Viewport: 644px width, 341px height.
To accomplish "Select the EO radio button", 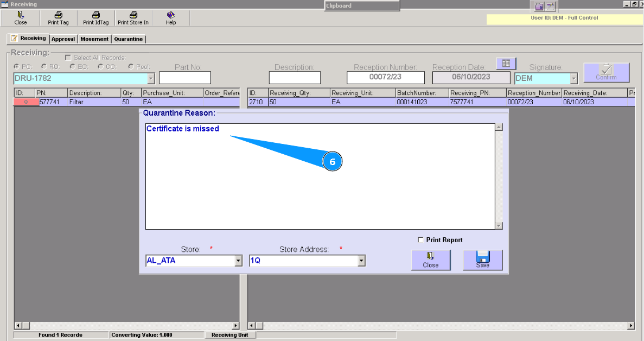I will 72,67.
